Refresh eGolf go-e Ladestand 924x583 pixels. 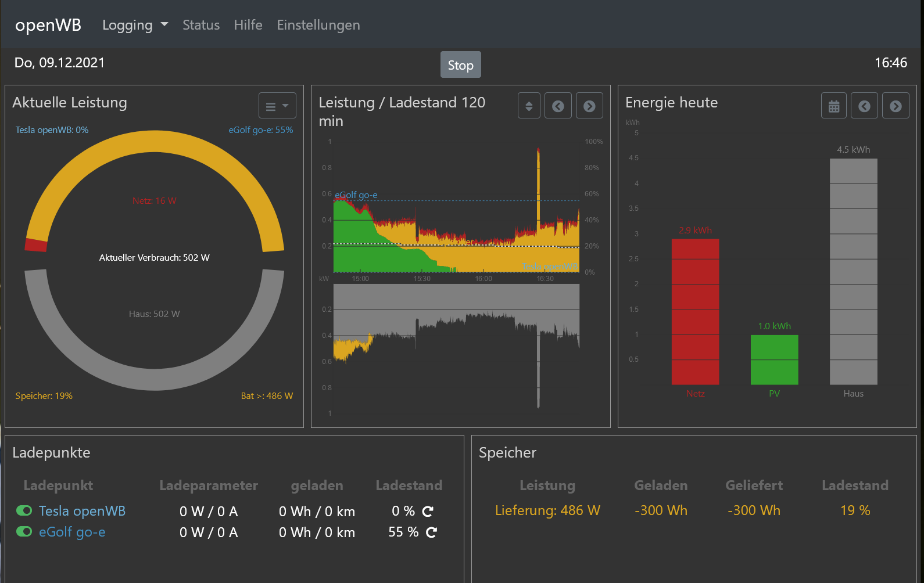[x=431, y=532]
